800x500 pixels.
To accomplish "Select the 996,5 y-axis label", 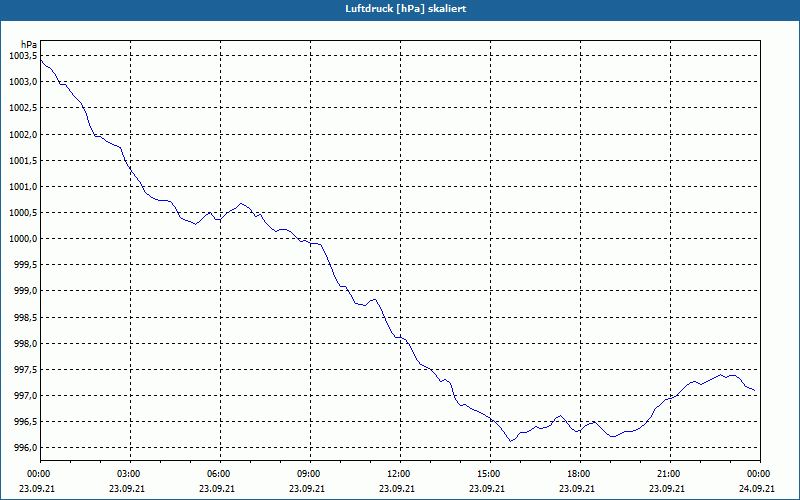I will pyautogui.click(x=26, y=421).
